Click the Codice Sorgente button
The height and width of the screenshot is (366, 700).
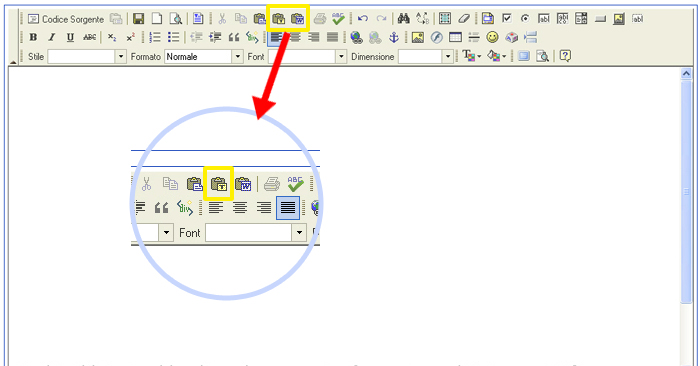66,19
